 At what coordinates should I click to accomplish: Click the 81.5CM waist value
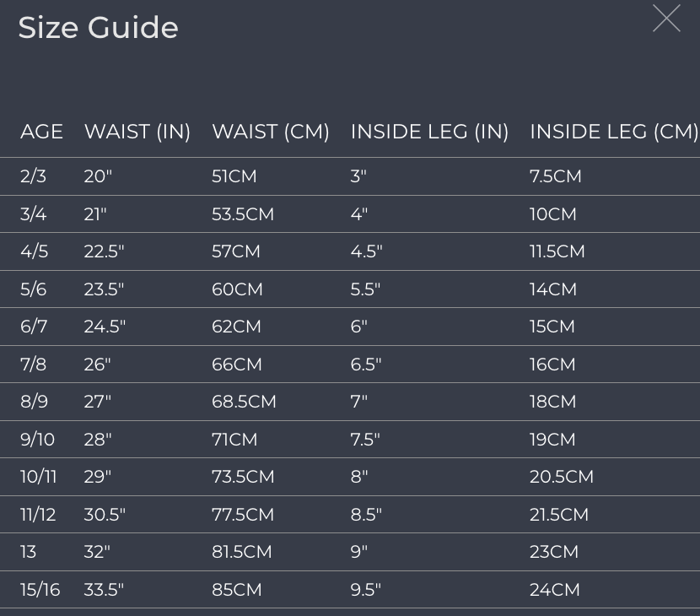[x=242, y=551]
